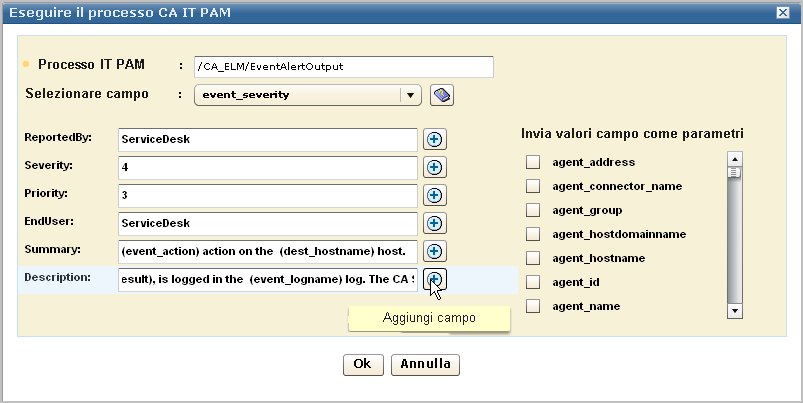This screenshot has width=803, height=403.
Task: Check the agent_group parameter box
Action: click(x=533, y=210)
